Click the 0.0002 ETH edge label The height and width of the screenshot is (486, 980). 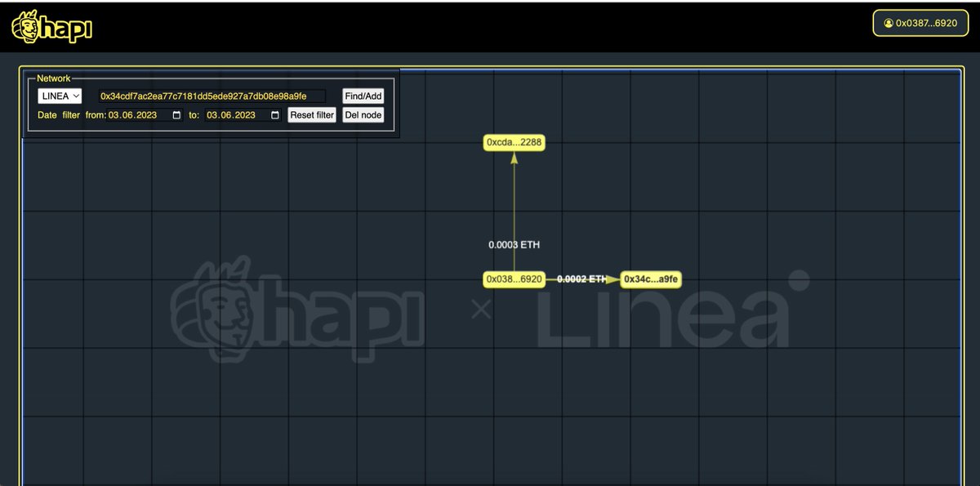pos(582,279)
